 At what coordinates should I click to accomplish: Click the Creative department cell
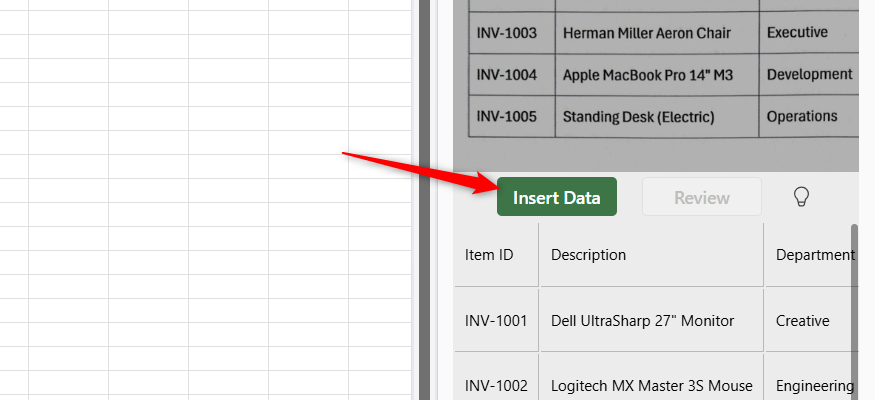pos(812,320)
